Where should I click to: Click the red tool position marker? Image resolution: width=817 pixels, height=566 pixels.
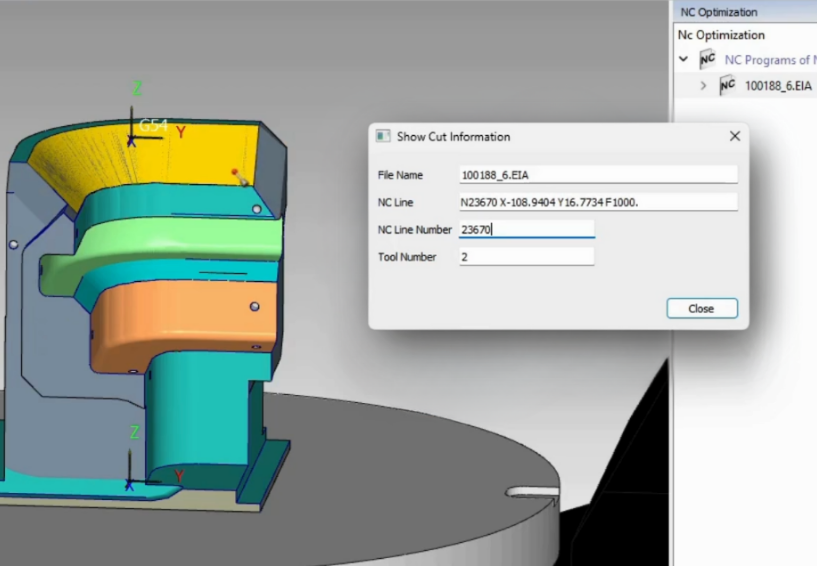coord(235,172)
